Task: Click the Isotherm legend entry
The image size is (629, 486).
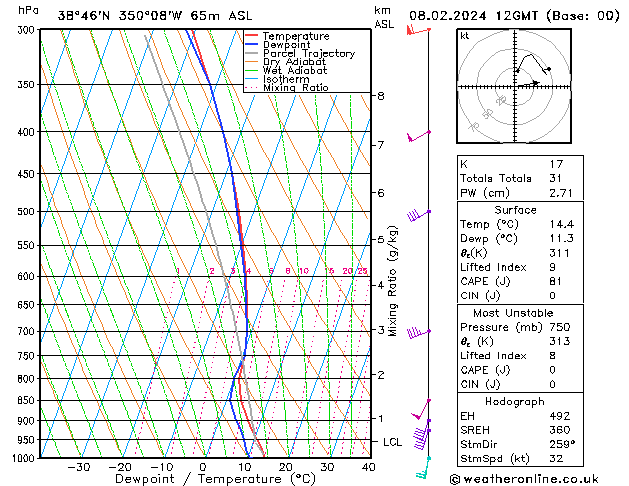Action: (286, 79)
